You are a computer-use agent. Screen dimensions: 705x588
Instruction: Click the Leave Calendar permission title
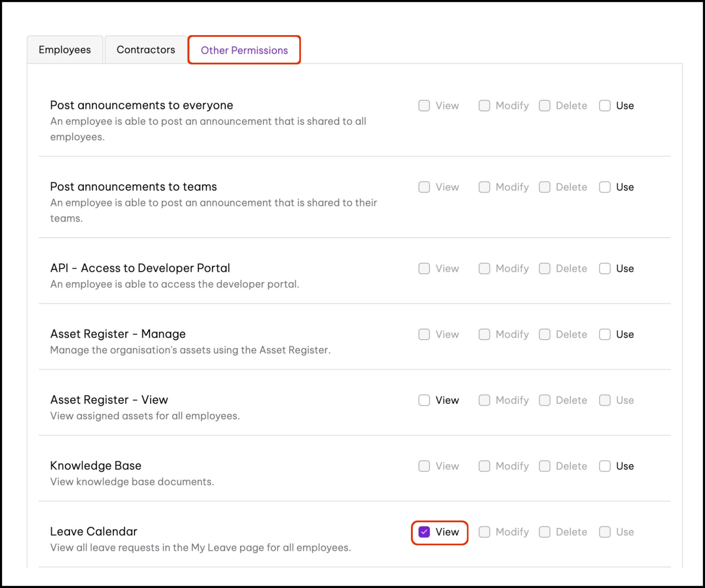(93, 532)
